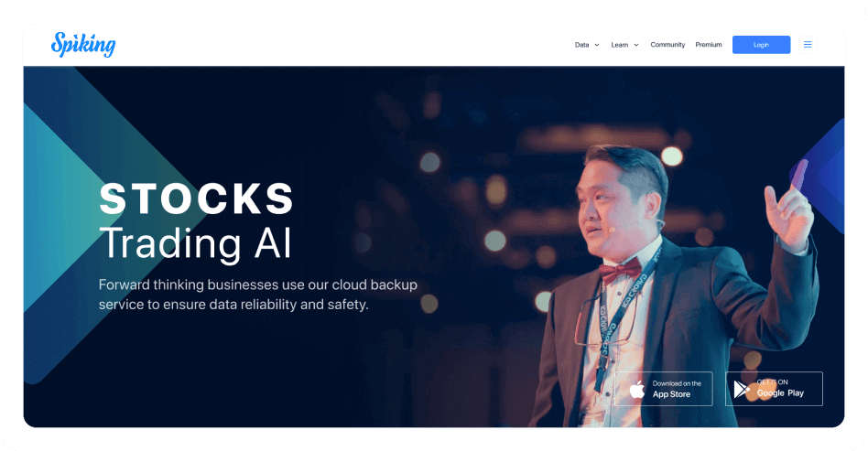Open the Learn menu label
Viewport: 868px width, 451px height.
coord(620,45)
